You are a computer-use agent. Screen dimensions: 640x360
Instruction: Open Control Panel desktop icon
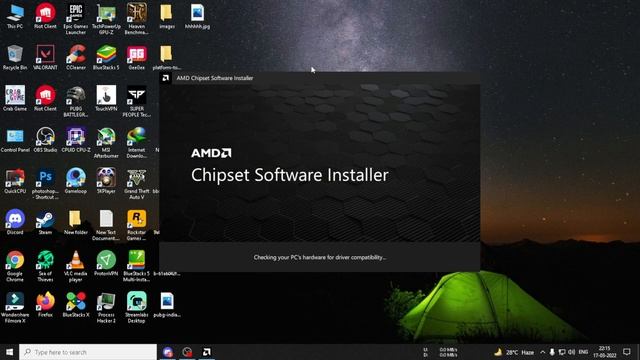(15, 140)
